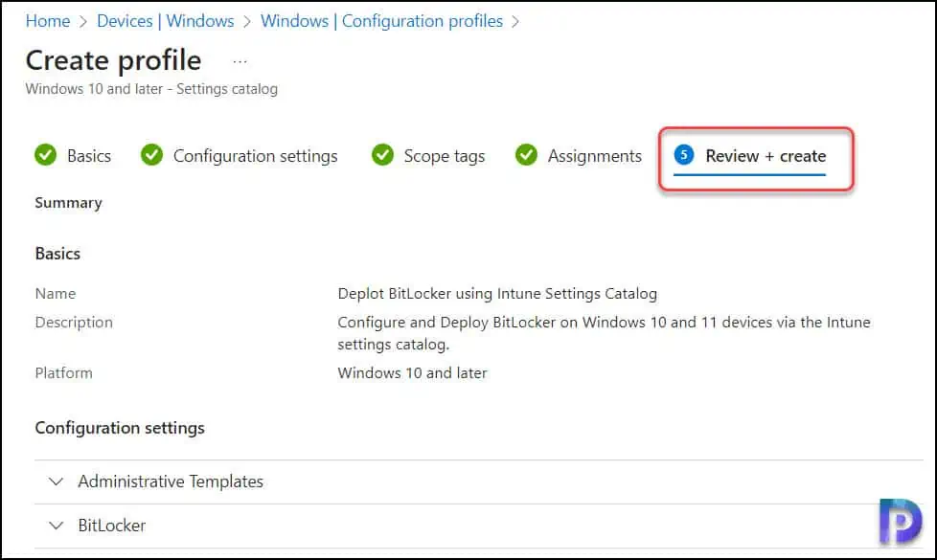Click green checkmark icon next to Basics

click(x=45, y=155)
